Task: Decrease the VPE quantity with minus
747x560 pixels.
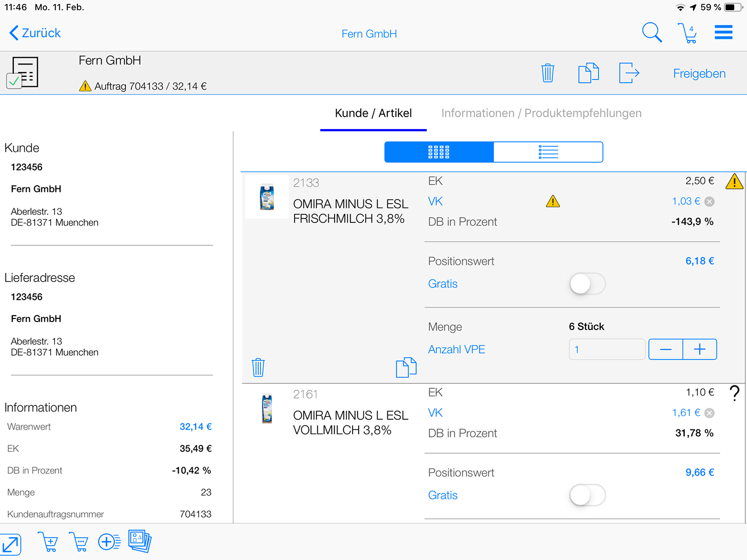Action: [x=665, y=349]
